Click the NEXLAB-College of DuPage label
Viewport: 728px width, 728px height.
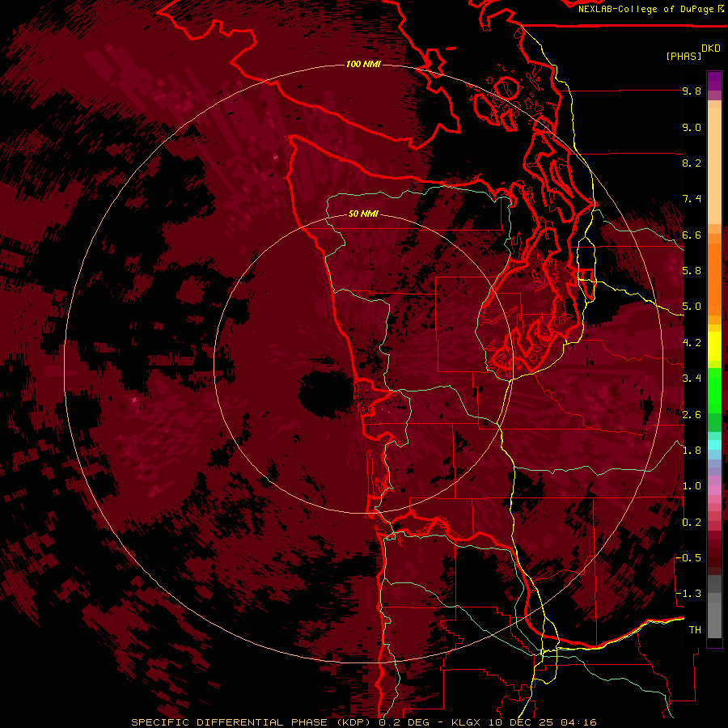[x=650, y=9]
